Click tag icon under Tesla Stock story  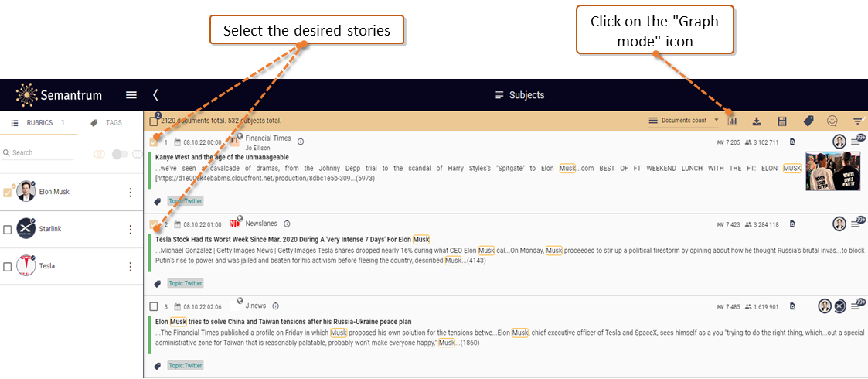[x=158, y=283]
